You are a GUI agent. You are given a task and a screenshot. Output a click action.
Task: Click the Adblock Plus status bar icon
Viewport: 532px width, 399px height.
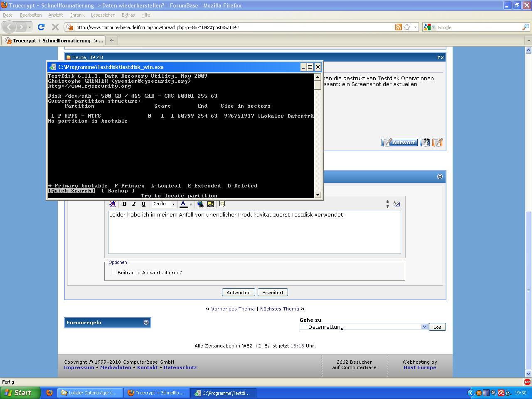click(x=527, y=382)
